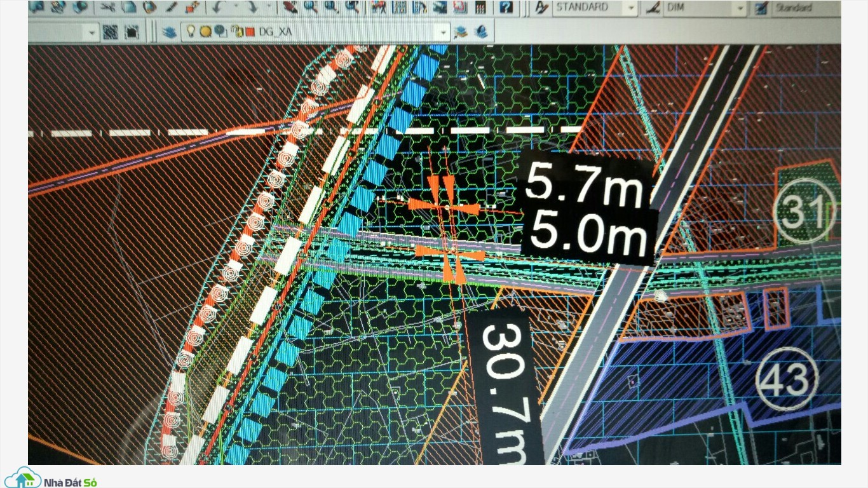Click the Block Editor icon
Viewport: 868px width, 488px height.
point(192,7)
